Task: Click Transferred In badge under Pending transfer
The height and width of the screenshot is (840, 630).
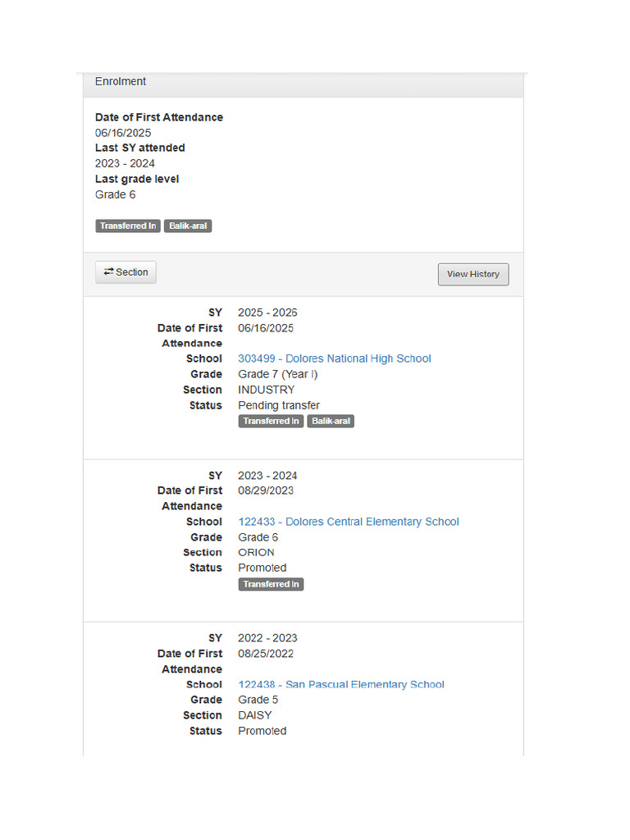Action: pyautogui.click(x=271, y=421)
